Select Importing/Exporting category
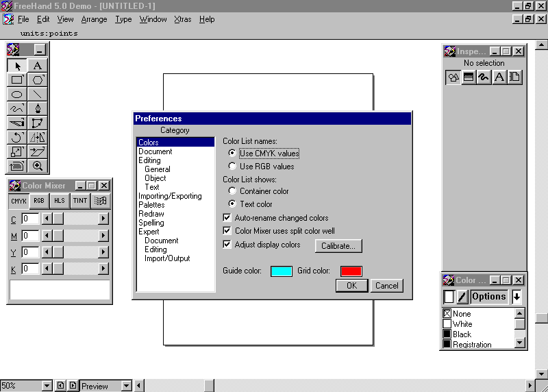The image size is (548, 392). tap(170, 196)
